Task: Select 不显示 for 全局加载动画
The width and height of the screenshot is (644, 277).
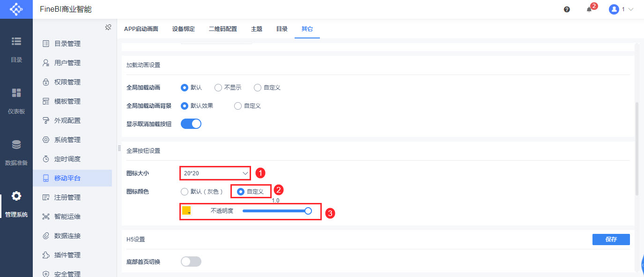Action: [218, 88]
